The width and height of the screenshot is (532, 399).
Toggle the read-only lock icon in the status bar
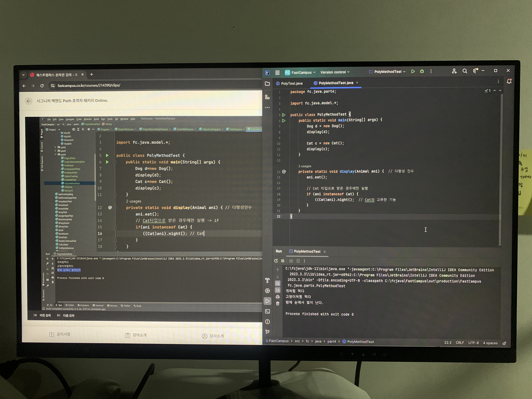click(x=504, y=343)
